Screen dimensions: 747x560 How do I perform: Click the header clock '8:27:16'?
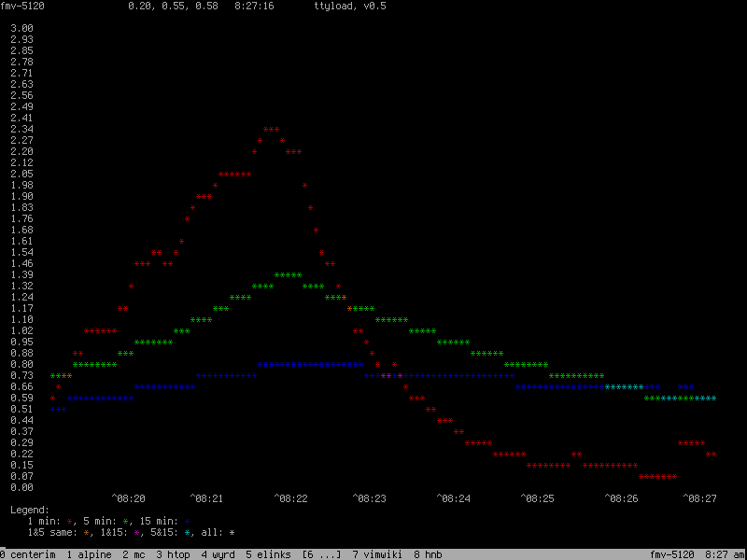coord(254,7)
